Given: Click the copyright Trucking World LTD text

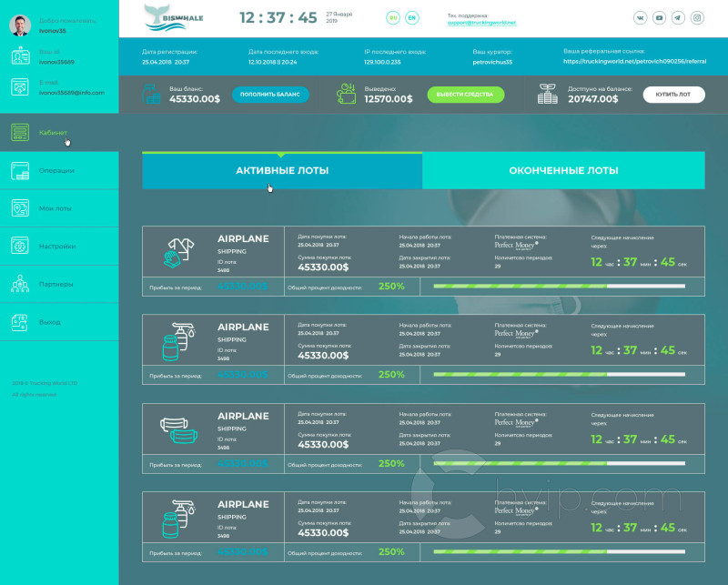Looking at the screenshot, I should 45,383.
